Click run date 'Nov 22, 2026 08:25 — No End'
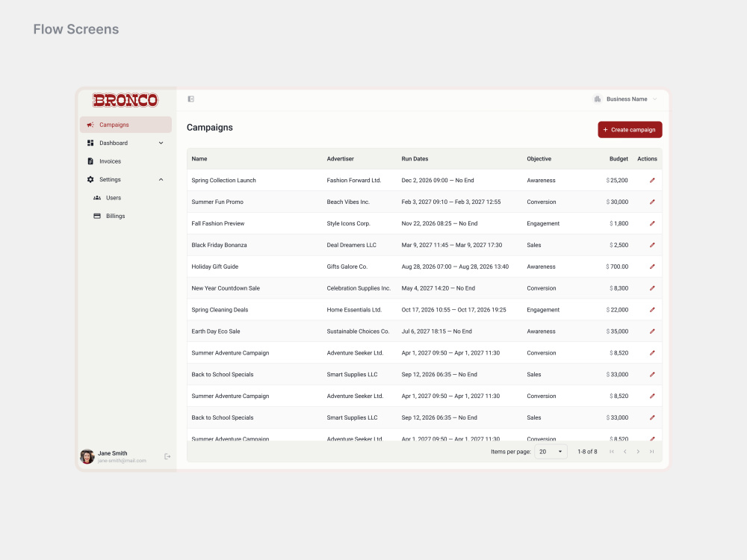747x560 pixels. point(439,223)
